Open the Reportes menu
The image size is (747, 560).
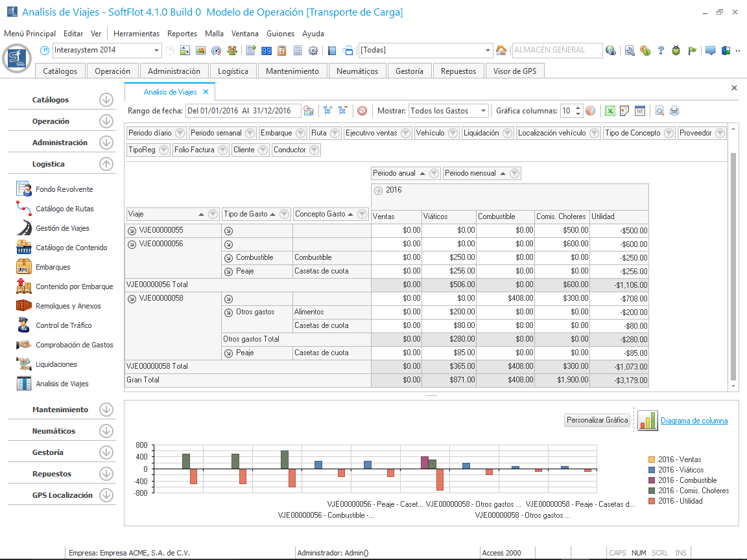[182, 34]
